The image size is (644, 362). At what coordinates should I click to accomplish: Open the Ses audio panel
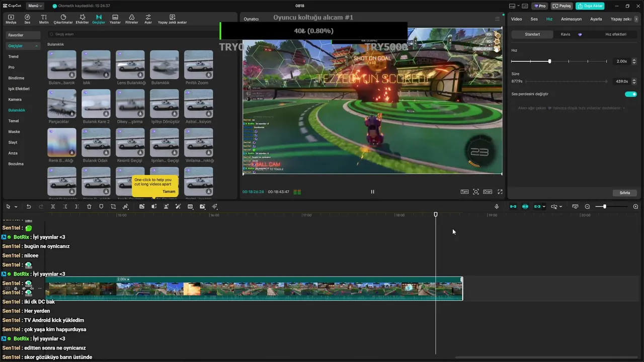tap(27, 19)
